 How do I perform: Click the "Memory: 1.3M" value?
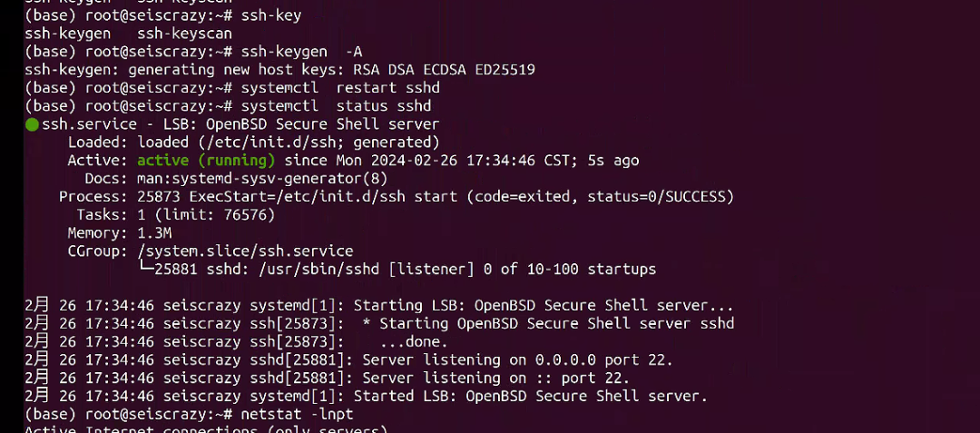click(155, 233)
